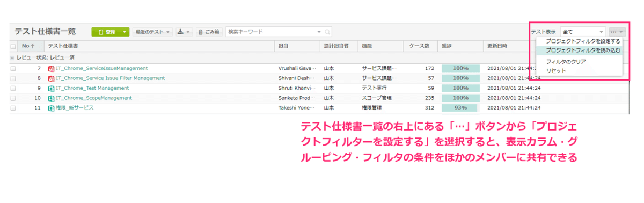Check the box for row No 7

[x=13, y=68]
